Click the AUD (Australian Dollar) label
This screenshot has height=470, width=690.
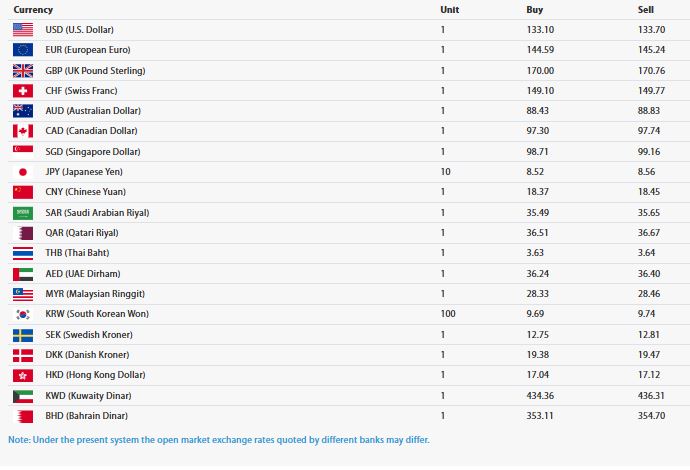coord(93,111)
